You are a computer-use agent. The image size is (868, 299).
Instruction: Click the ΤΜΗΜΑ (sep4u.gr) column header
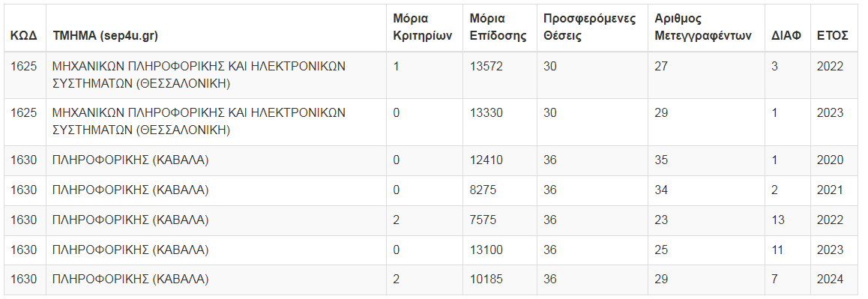pyautogui.click(x=105, y=35)
